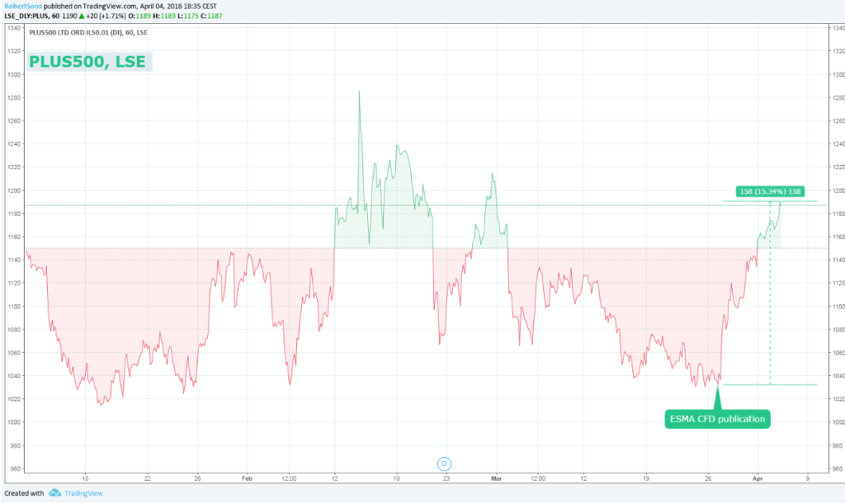Click the TradingView cloud logo icon
Viewport: 845px width, 504px height.
point(55,493)
